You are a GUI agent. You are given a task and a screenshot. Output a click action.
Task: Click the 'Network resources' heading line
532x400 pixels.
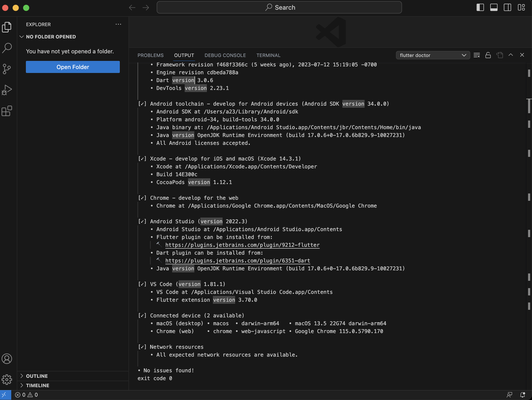[x=171, y=347]
